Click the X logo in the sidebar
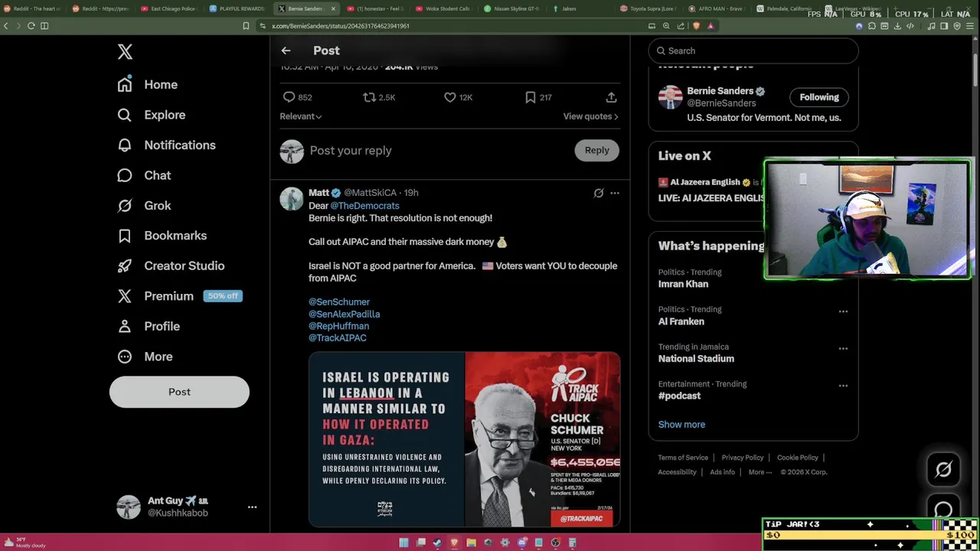The height and width of the screenshot is (551, 980). pos(125,51)
